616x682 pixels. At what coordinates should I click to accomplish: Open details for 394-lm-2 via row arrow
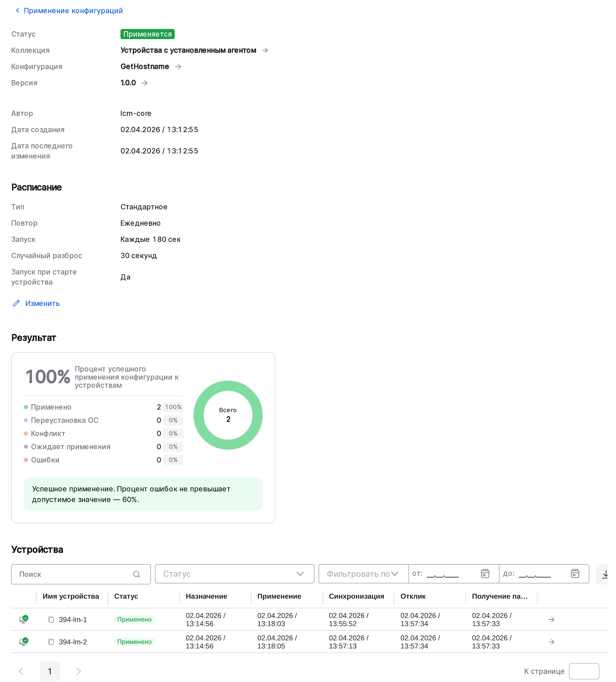click(552, 642)
